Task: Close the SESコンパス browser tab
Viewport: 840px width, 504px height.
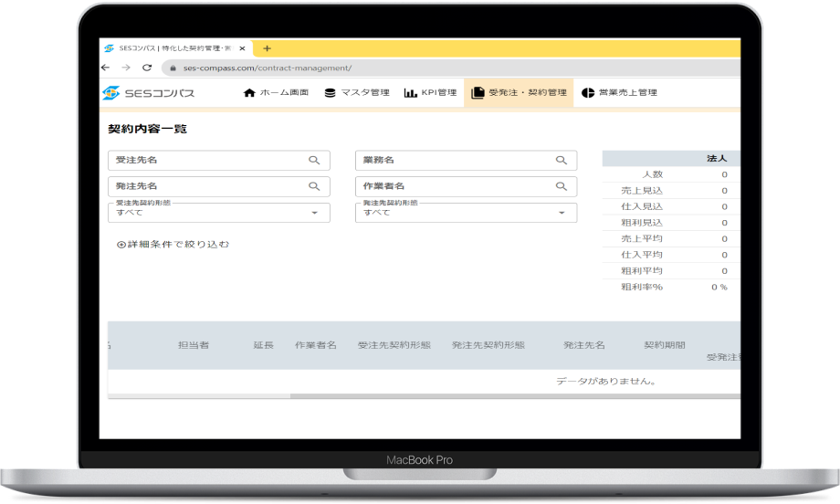Action: click(242, 48)
